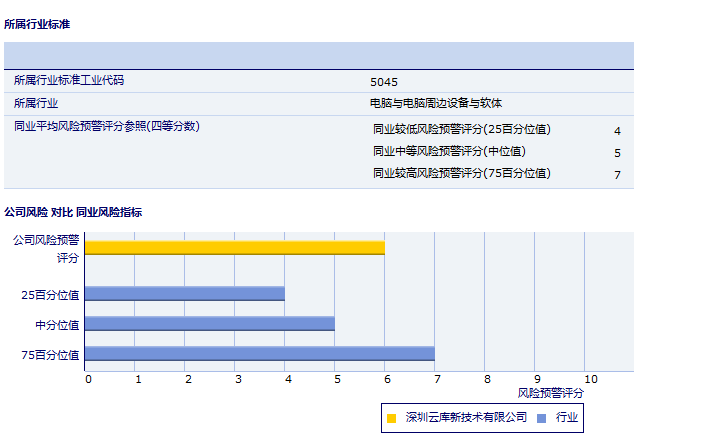Click the 行业 legend label text
This screenshot has width=704, height=437.
[567, 417]
